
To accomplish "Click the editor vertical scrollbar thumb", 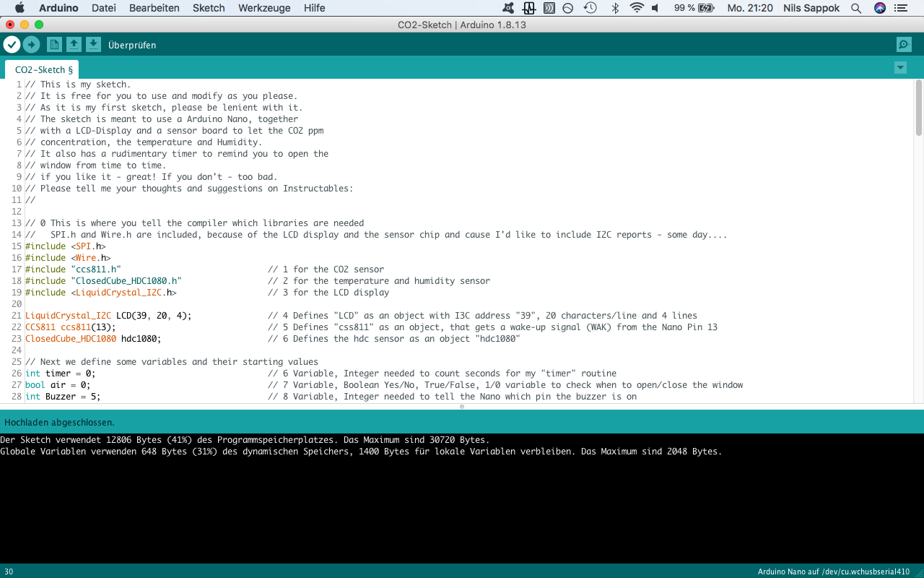I will [x=918, y=107].
